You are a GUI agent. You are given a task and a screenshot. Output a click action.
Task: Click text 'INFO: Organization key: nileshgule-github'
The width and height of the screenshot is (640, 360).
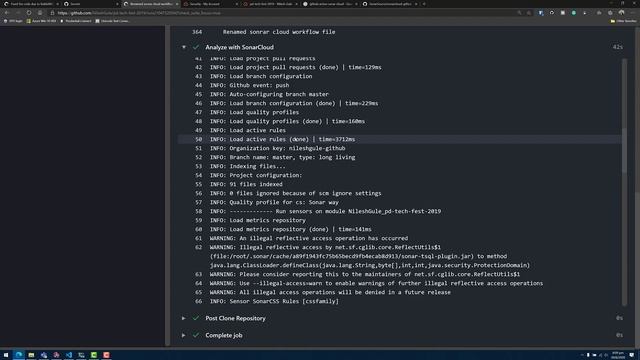278,148
